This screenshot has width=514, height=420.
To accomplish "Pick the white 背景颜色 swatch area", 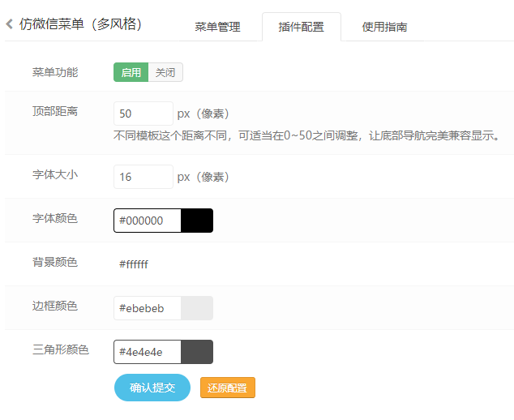I will pyautogui.click(x=197, y=264).
